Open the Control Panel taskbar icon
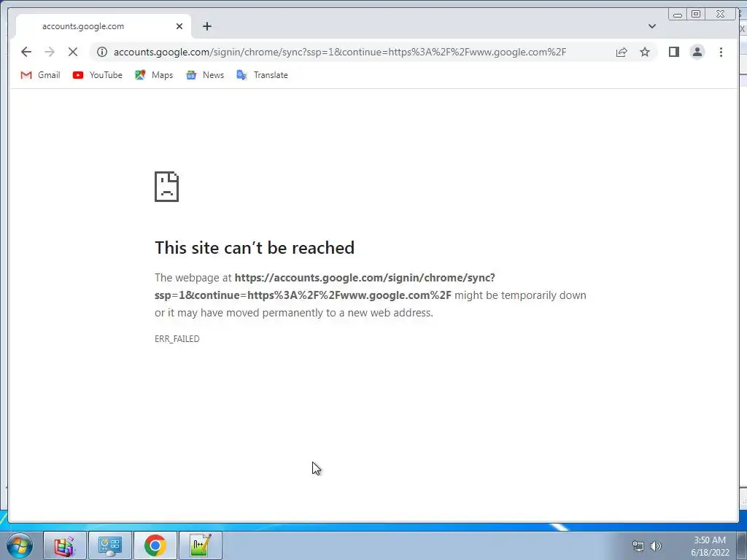The width and height of the screenshot is (747, 560). click(x=110, y=545)
